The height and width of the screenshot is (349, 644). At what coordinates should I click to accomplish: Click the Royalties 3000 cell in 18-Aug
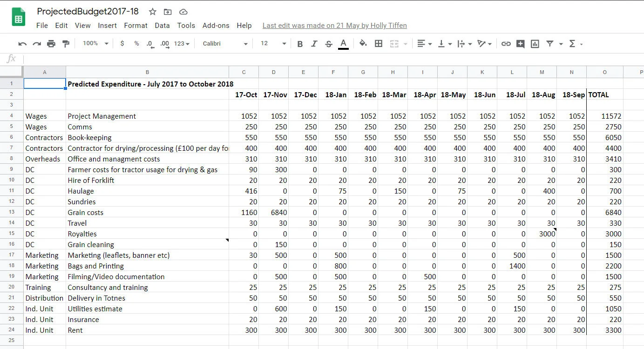click(542, 234)
